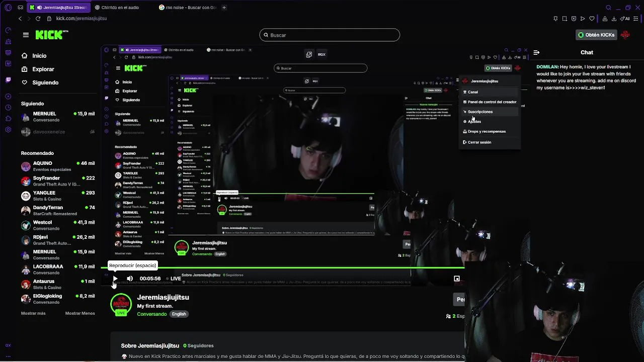Focus the Buscar search field

(330, 35)
